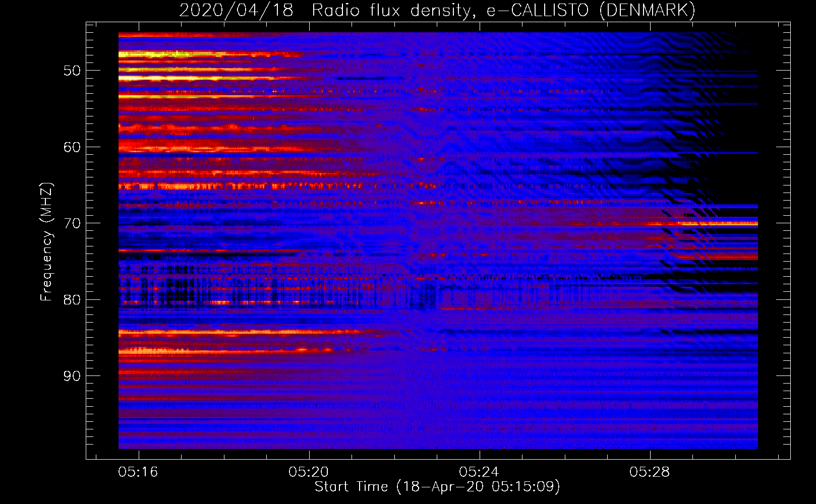Click the 05:16 time tick label

click(x=138, y=472)
